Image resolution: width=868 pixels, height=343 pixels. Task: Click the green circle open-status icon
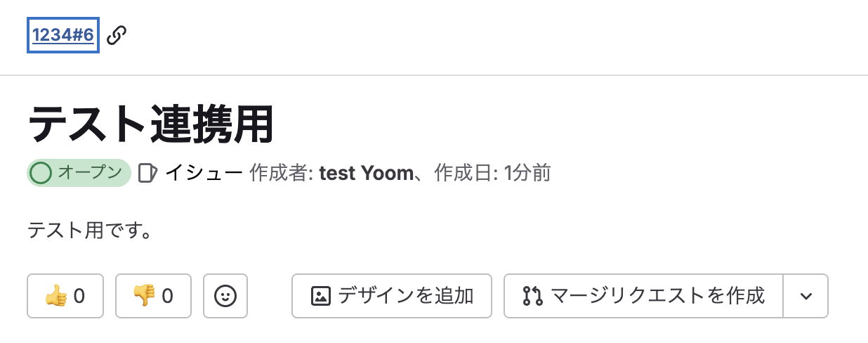pos(41,173)
